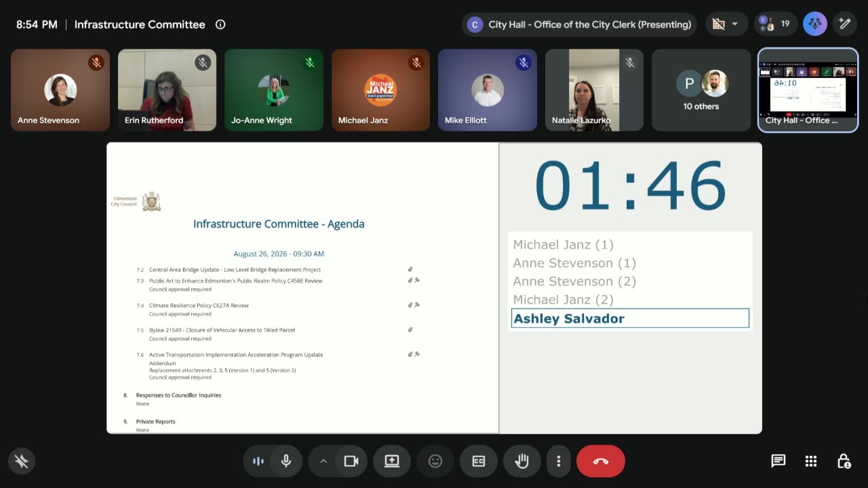
Task: Expand the layout dropdown beside presenter name
Action: coord(725,24)
